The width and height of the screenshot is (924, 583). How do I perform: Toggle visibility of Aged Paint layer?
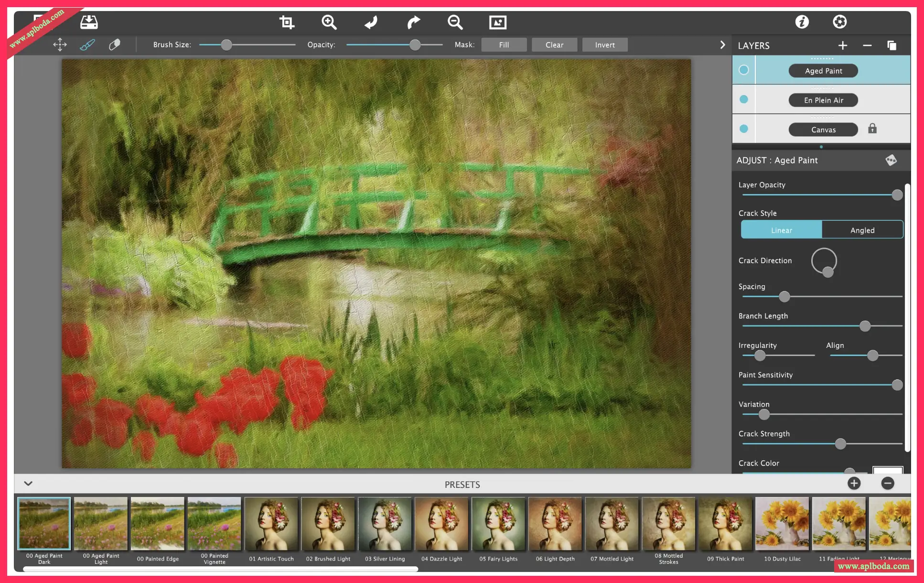(x=744, y=70)
